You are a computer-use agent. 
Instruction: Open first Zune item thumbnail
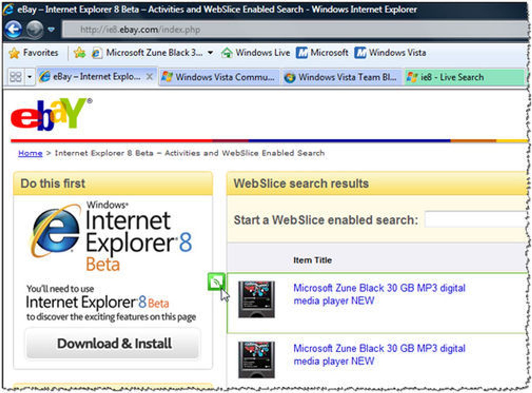(256, 299)
